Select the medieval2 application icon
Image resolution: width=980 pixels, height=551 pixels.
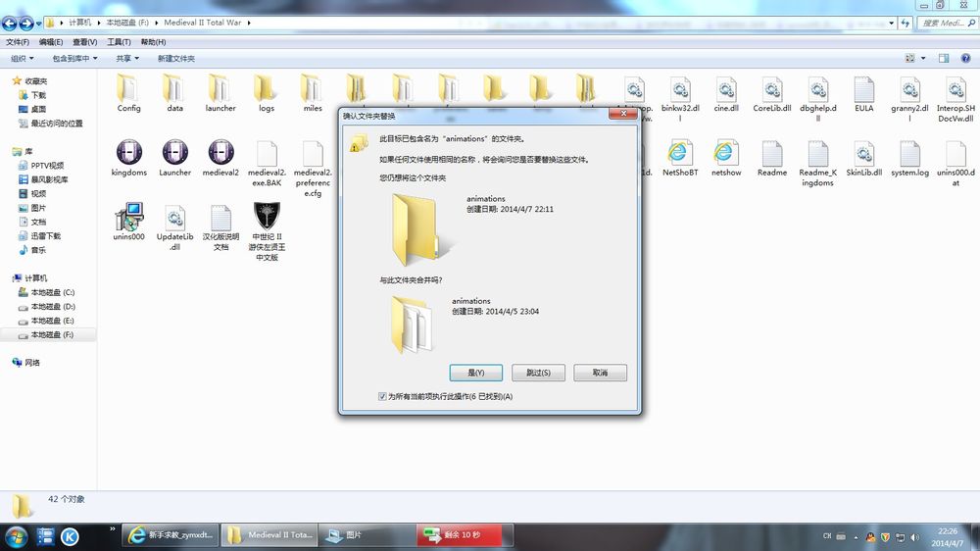coord(220,158)
